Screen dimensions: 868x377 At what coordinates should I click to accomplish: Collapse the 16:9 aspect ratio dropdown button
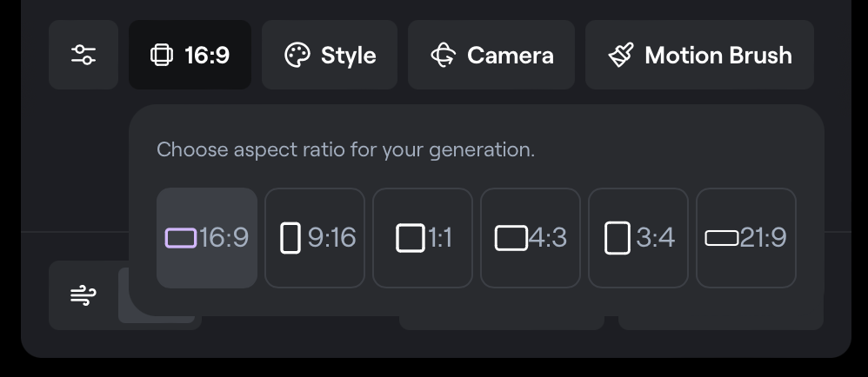[x=190, y=56]
